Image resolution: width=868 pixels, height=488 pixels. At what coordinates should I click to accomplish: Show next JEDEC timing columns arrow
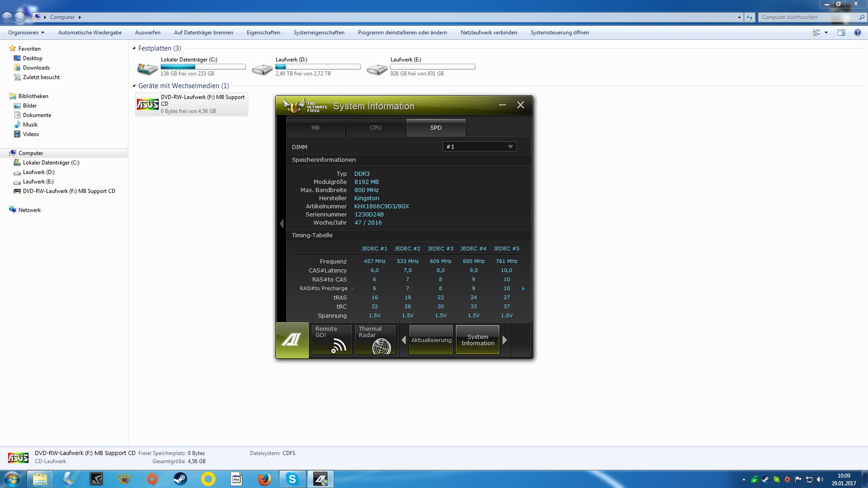pyautogui.click(x=523, y=289)
